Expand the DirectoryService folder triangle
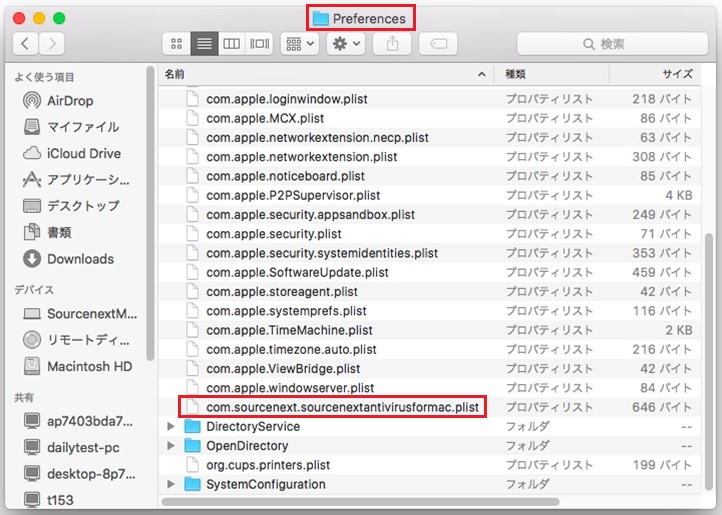This screenshot has width=722, height=515. 171,427
